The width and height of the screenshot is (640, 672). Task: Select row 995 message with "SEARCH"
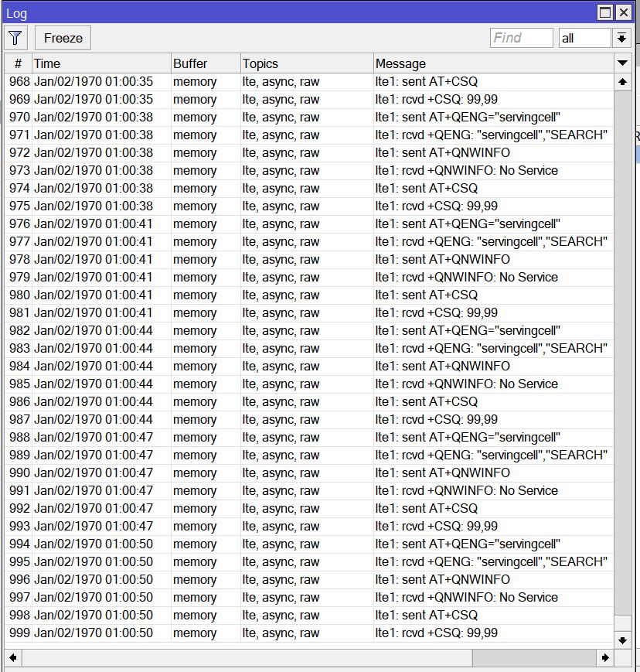tap(492, 562)
